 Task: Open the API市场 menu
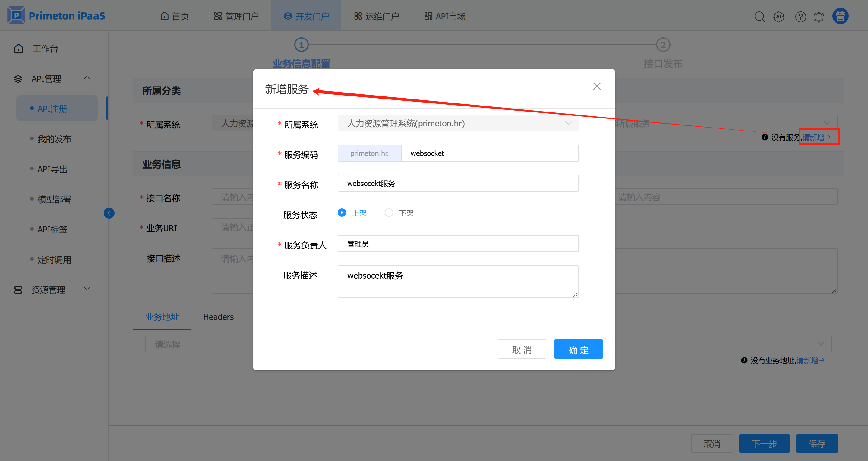pyautogui.click(x=444, y=16)
